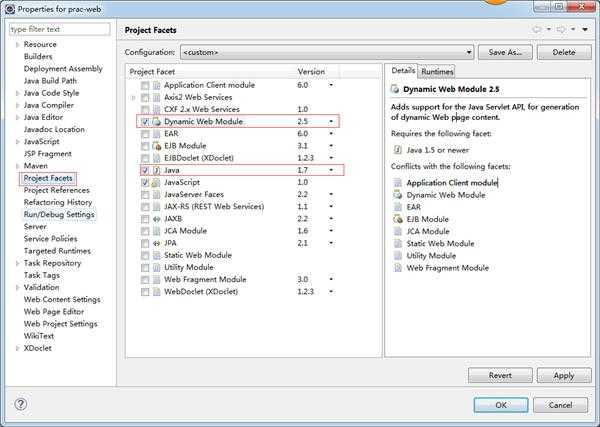Click Dynamic Web Module icon in conflicts list

[398, 195]
